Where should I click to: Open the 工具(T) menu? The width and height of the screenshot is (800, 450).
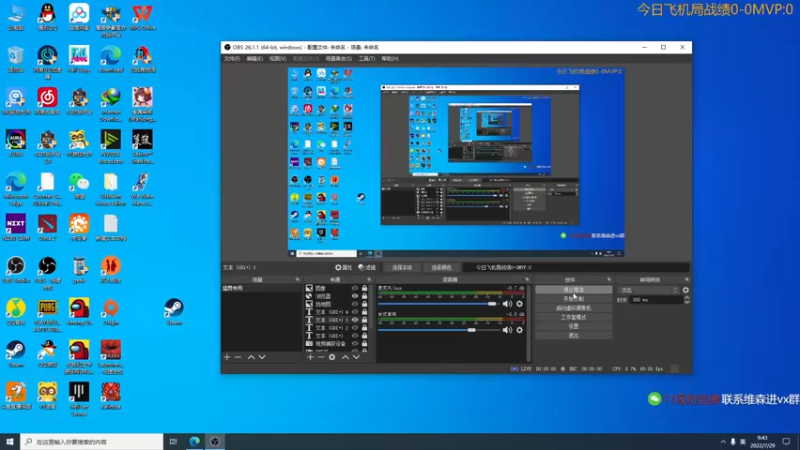tap(366, 59)
